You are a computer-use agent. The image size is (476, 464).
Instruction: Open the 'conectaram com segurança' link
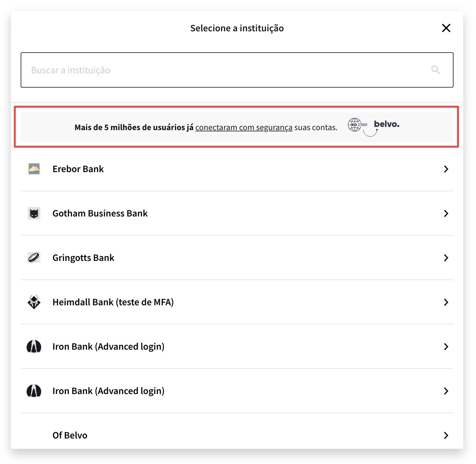pos(244,127)
